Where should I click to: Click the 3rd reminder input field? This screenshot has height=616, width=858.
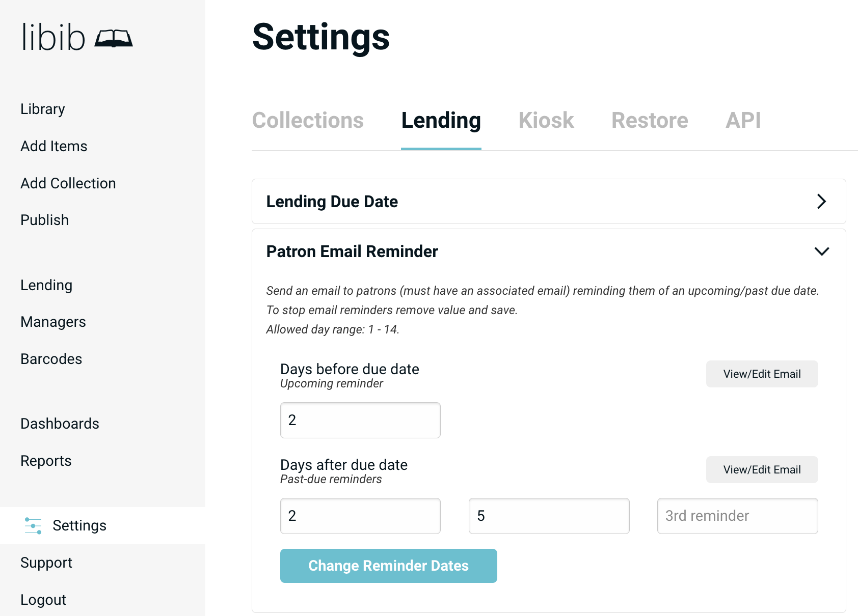(x=737, y=516)
